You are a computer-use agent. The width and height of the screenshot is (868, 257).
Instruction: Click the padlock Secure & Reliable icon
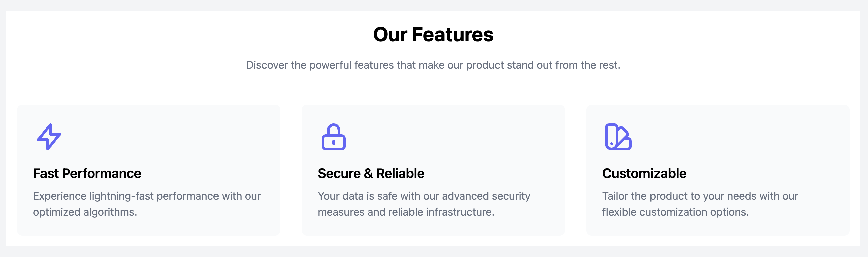click(x=333, y=137)
